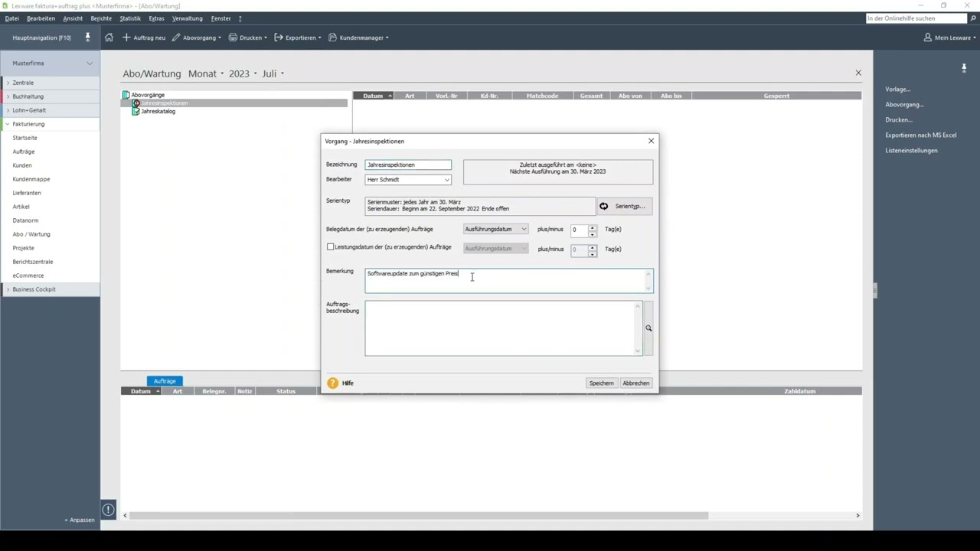Open the Juli month dropdown
The height and width of the screenshot is (551, 980).
coord(273,73)
